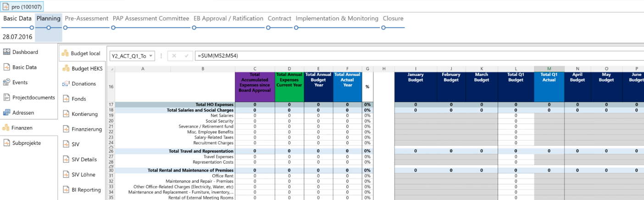
Task: Open the Subprojekte icon
Action: click(6, 143)
